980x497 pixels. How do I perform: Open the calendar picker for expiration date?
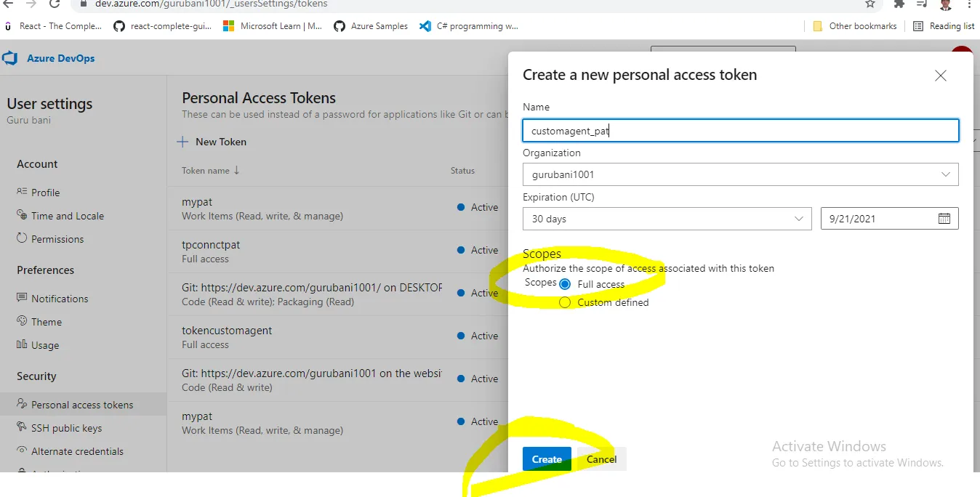pos(944,219)
